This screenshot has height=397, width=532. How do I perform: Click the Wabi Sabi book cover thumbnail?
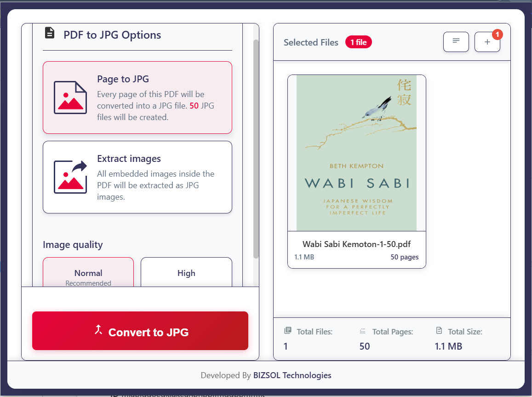click(x=356, y=153)
